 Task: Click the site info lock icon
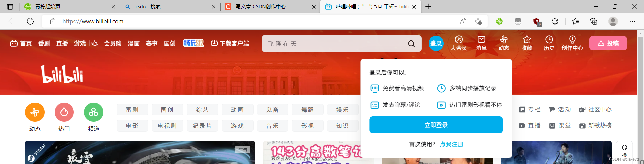(53, 21)
